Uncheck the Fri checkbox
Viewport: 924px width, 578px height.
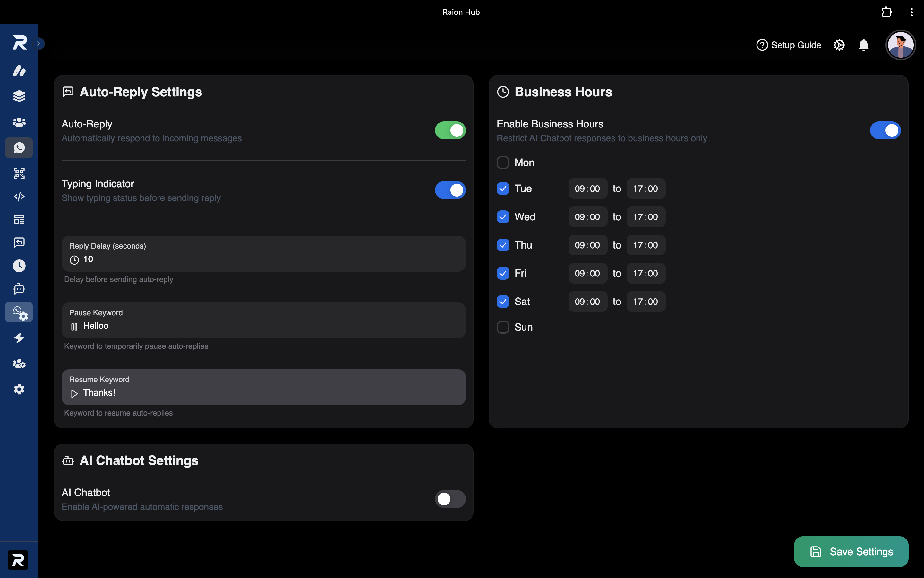503,273
